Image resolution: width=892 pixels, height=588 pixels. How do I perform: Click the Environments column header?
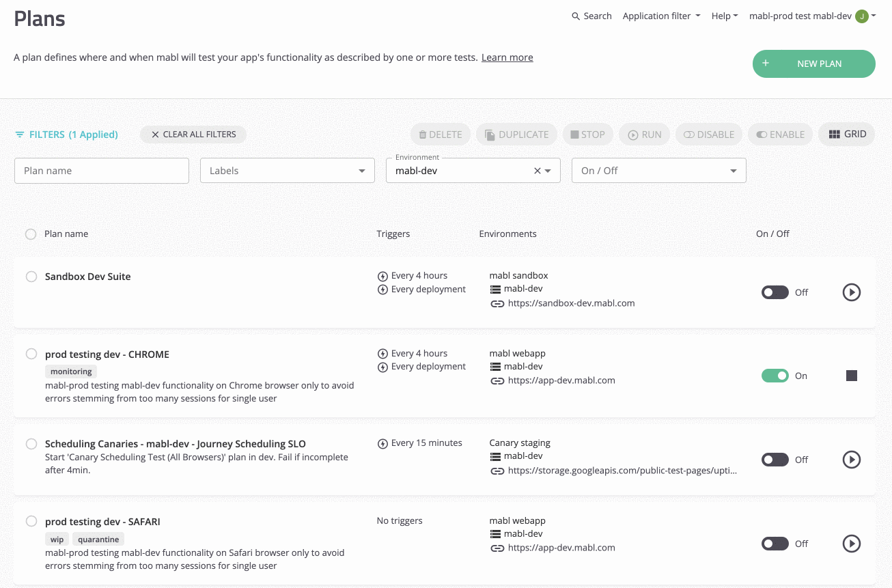[x=508, y=234]
